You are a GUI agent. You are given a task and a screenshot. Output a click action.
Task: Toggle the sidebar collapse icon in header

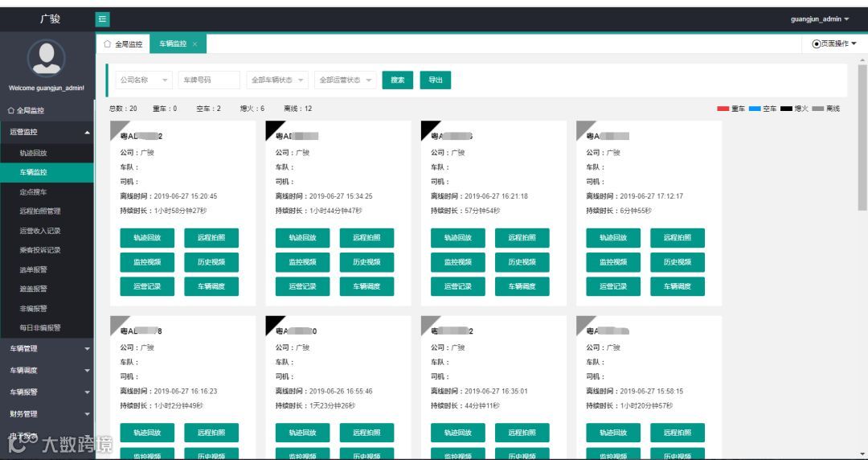[102, 19]
